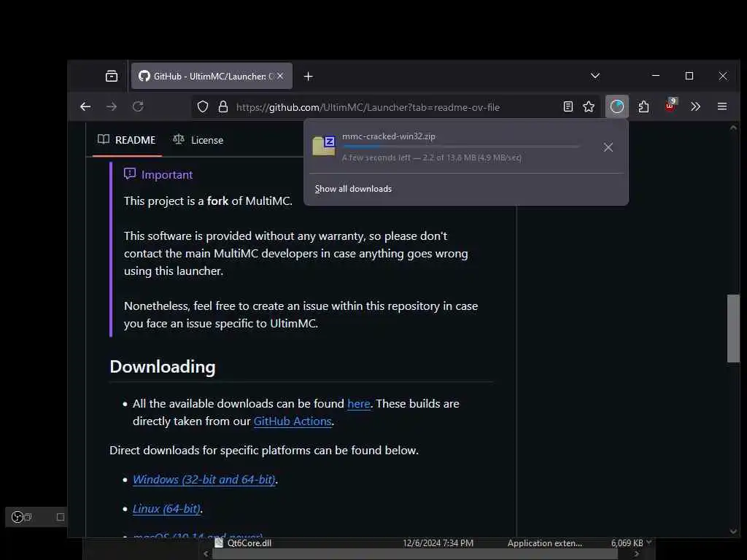This screenshot has height=560, width=747.
Task: Click the OBS icon in bottom-left widget
Action: pos(18,517)
